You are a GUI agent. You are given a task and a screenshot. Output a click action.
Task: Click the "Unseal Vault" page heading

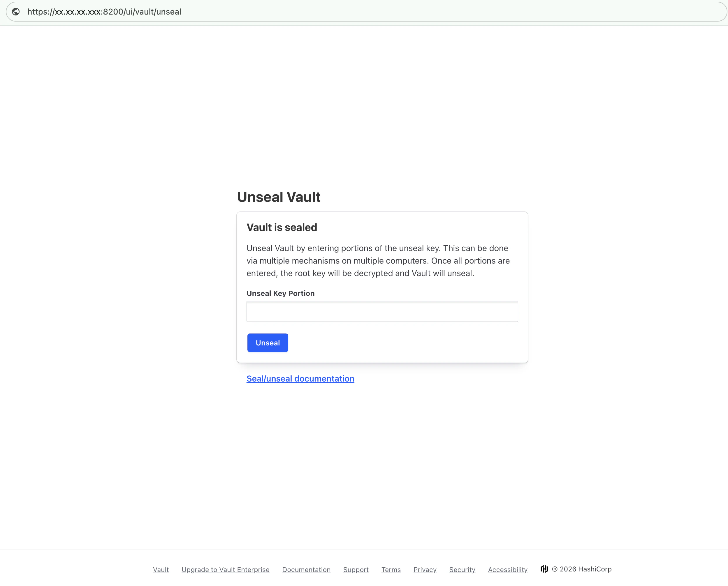pyautogui.click(x=279, y=197)
